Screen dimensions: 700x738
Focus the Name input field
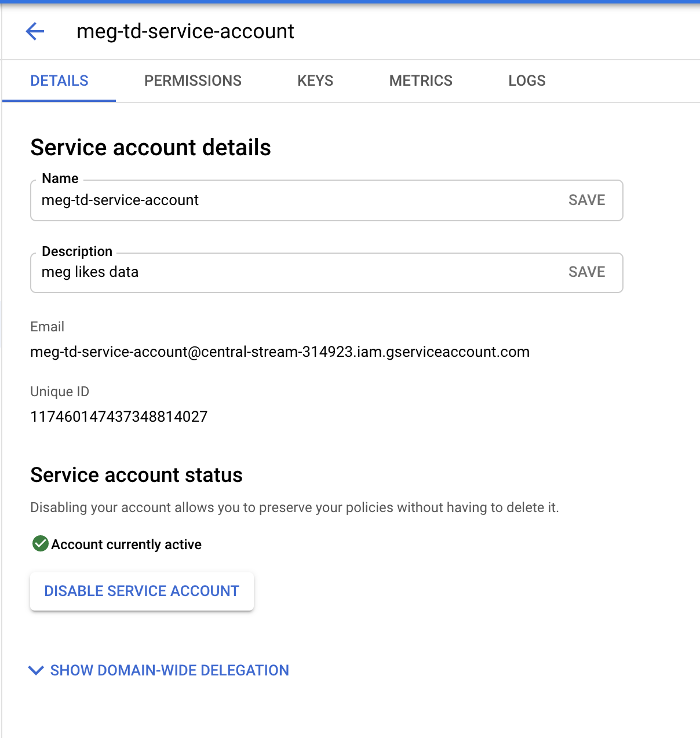[x=290, y=200]
